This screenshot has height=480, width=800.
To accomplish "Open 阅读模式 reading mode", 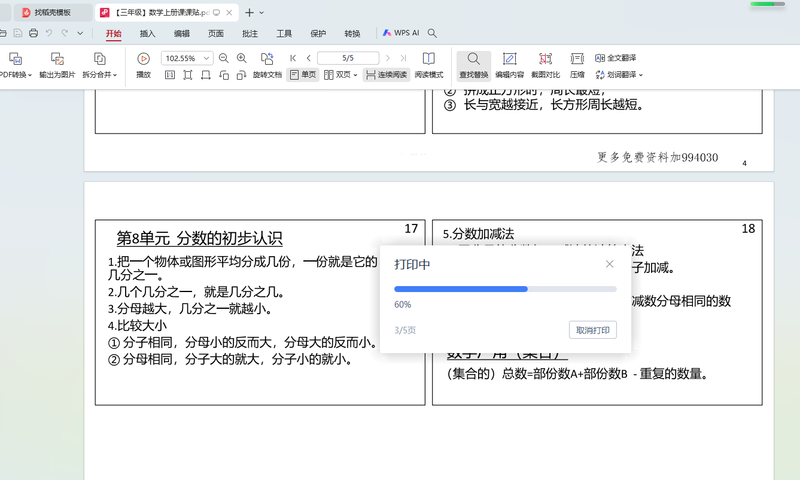I will pyautogui.click(x=428, y=65).
